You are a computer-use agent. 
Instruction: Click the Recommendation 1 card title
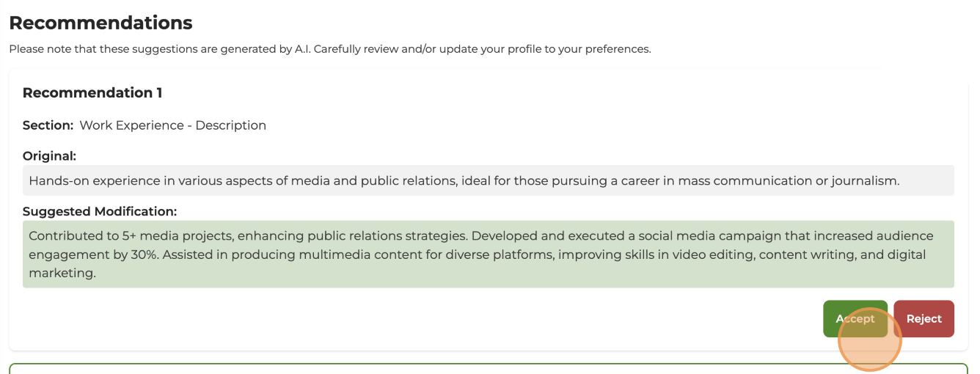pyautogui.click(x=92, y=93)
